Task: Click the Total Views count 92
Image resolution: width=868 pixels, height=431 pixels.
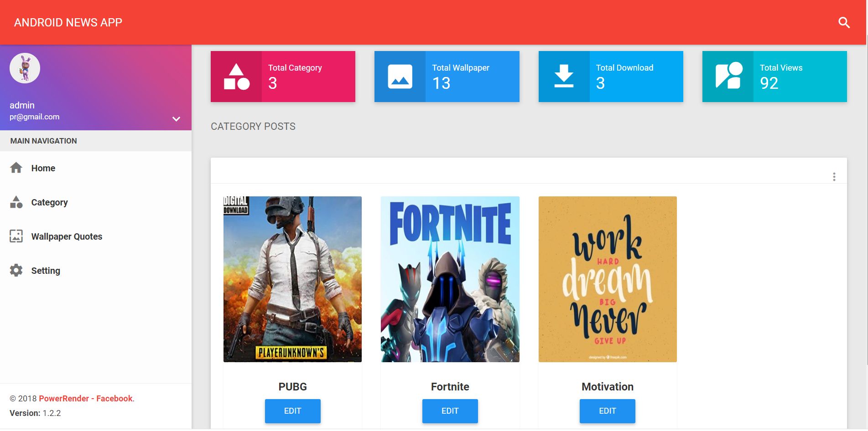Action: click(x=769, y=83)
